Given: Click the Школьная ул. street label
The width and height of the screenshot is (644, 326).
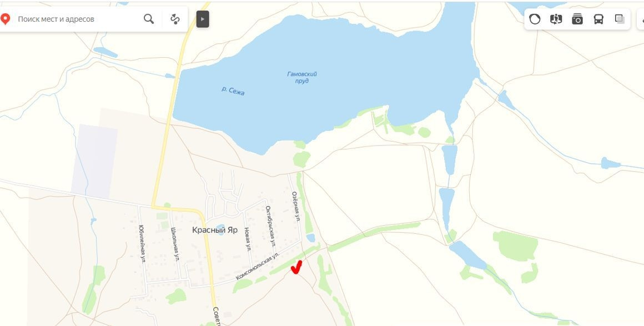Looking at the screenshot, I should [175, 244].
